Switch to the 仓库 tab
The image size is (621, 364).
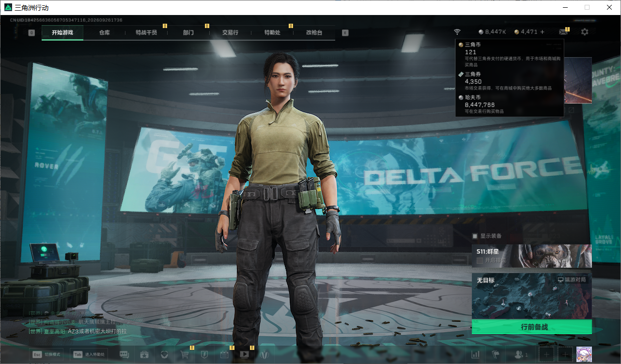pos(104,32)
